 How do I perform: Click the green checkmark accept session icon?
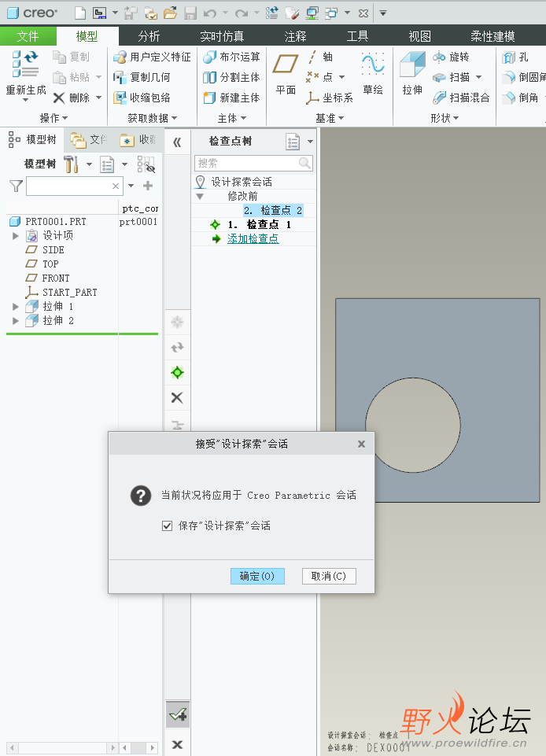[x=178, y=714]
